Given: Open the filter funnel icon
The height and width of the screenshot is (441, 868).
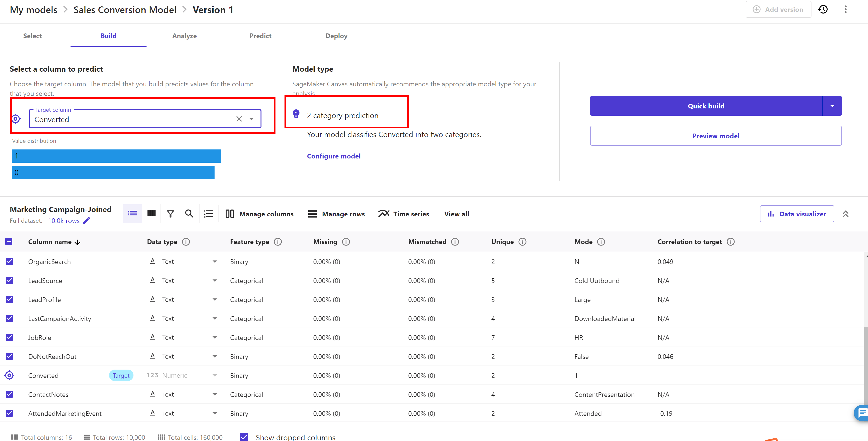Looking at the screenshot, I should point(171,214).
